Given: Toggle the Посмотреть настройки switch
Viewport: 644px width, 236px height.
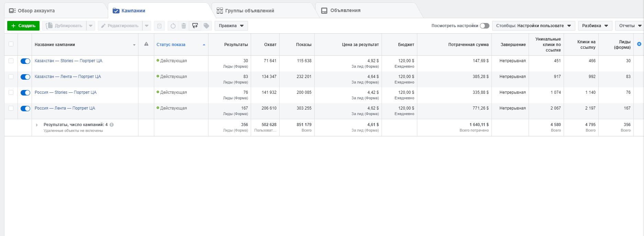Looking at the screenshot, I should coord(484,26).
